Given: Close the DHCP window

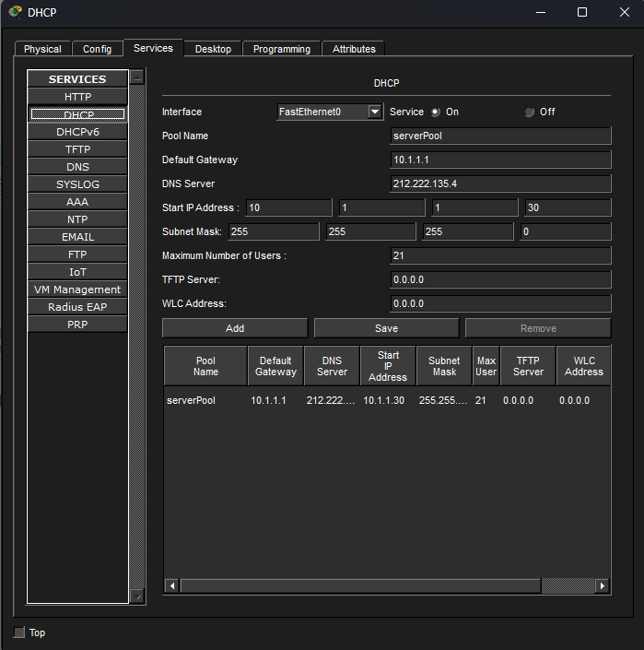Looking at the screenshot, I should 625,12.
